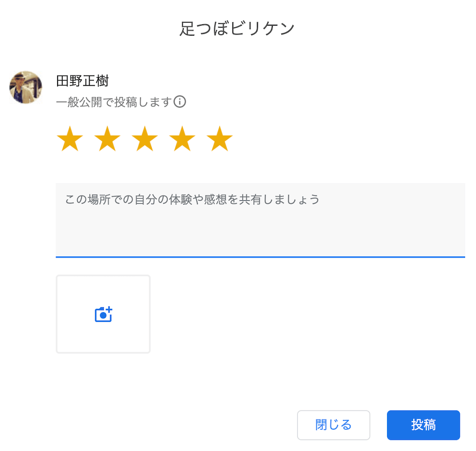Click the blue underline of review field
476x451 pixels.
pyautogui.click(x=260, y=257)
